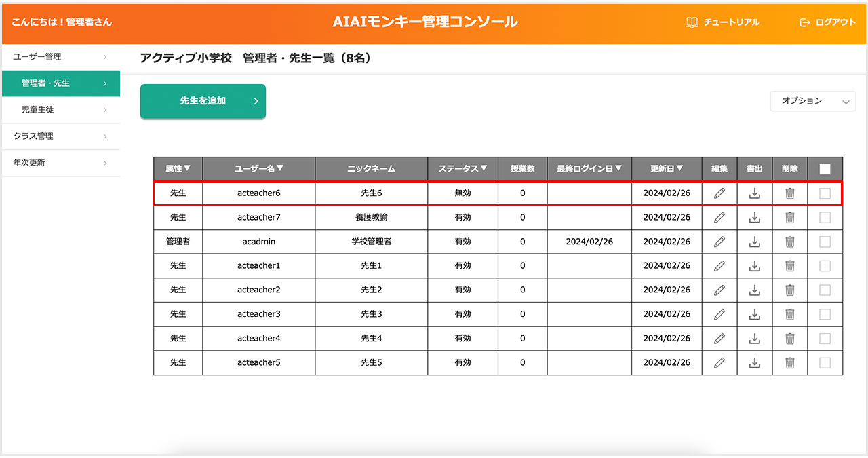Image resolution: width=868 pixels, height=458 pixels.
Task: Edit the acteacher1 row via pencil icon
Action: (719, 266)
